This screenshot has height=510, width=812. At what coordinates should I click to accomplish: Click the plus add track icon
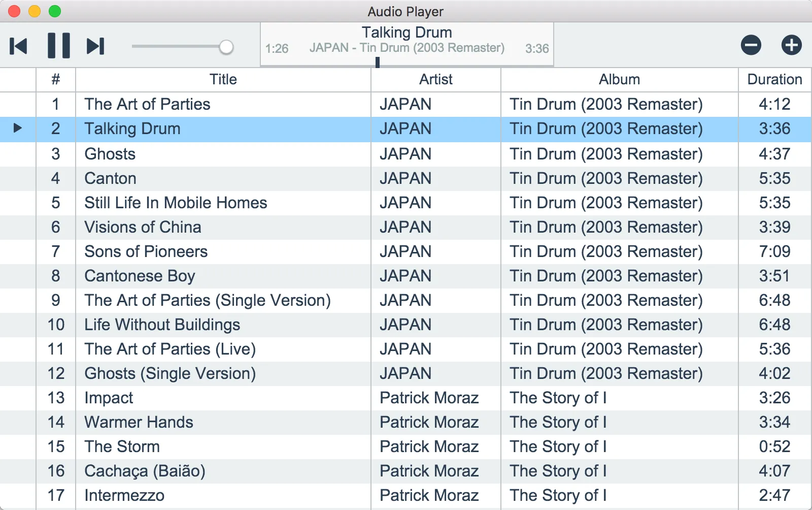(791, 45)
